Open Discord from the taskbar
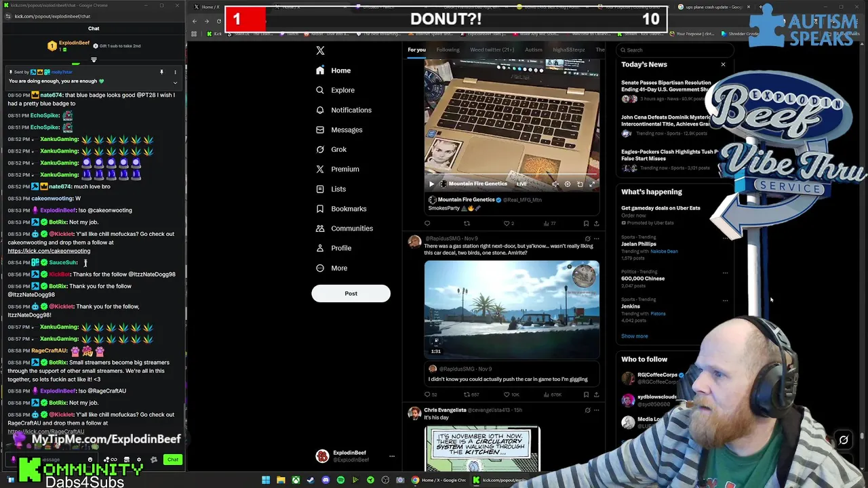 pos(325,481)
